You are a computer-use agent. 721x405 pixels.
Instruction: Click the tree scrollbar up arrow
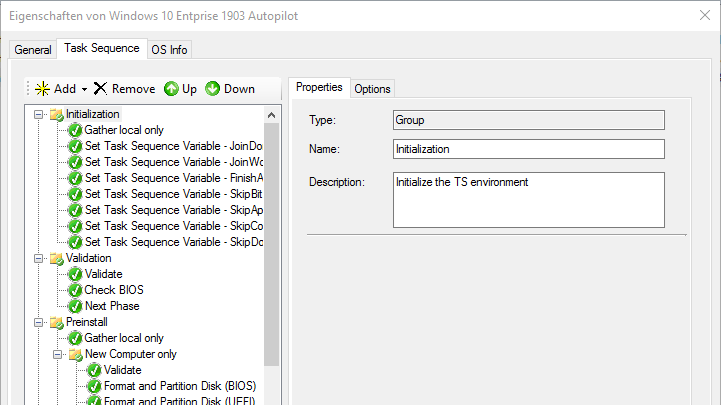click(x=271, y=115)
